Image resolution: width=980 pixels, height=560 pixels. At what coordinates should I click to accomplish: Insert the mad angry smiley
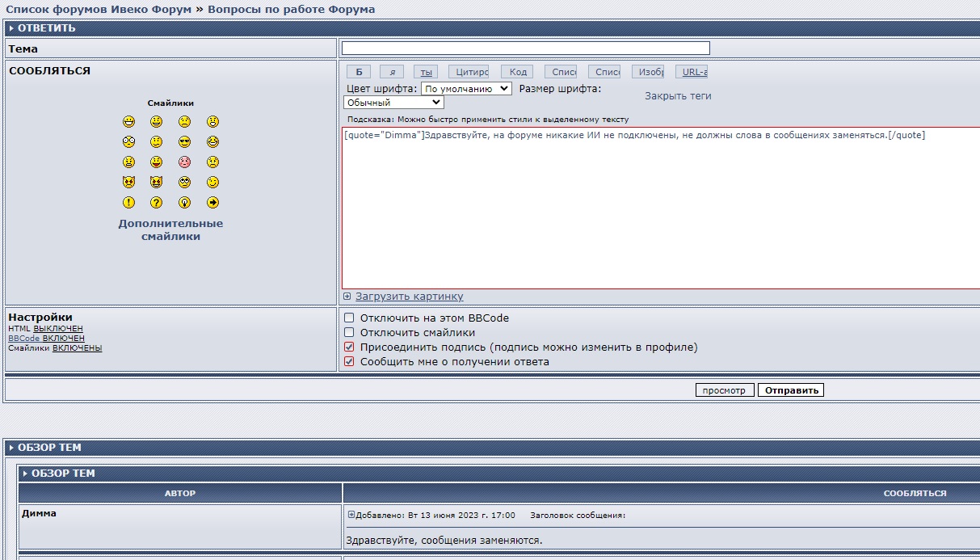tap(128, 162)
